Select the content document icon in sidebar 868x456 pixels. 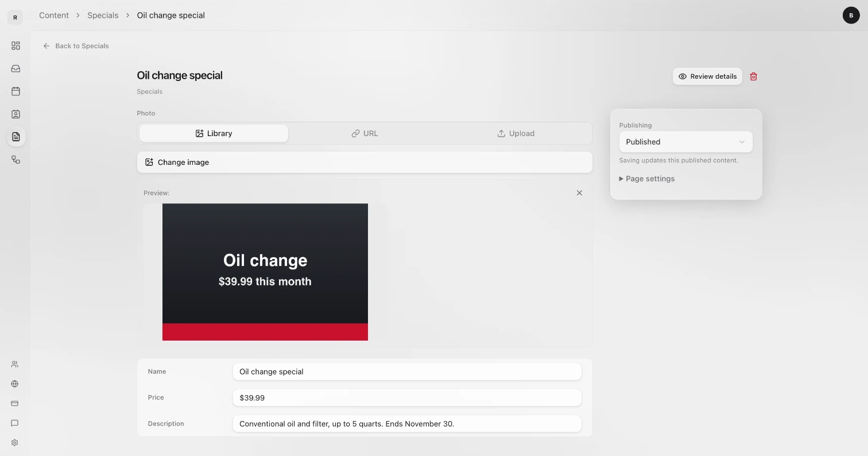pos(15,137)
